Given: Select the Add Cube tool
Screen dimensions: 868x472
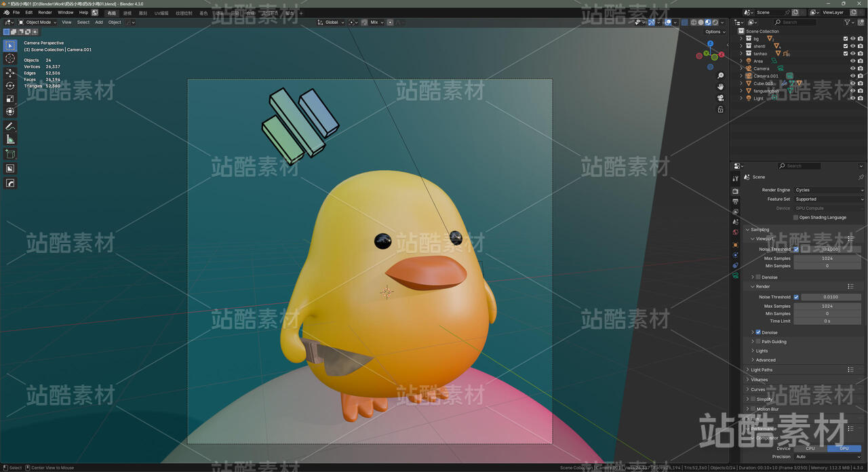Looking at the screenshot, I should pyautogui.click(x=10, y=155).
